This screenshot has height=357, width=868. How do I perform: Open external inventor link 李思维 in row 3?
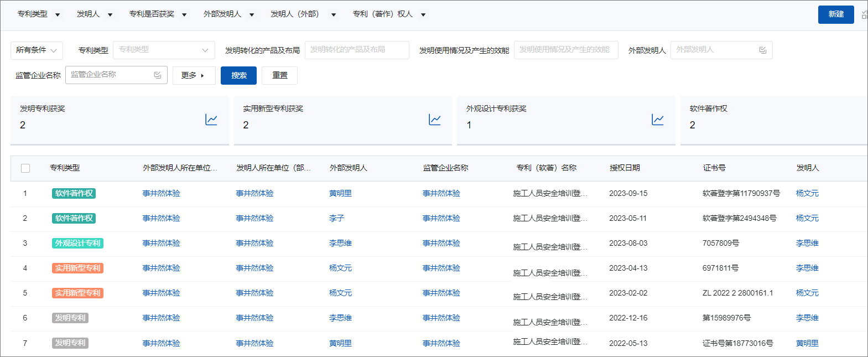[x=340, y=243]
